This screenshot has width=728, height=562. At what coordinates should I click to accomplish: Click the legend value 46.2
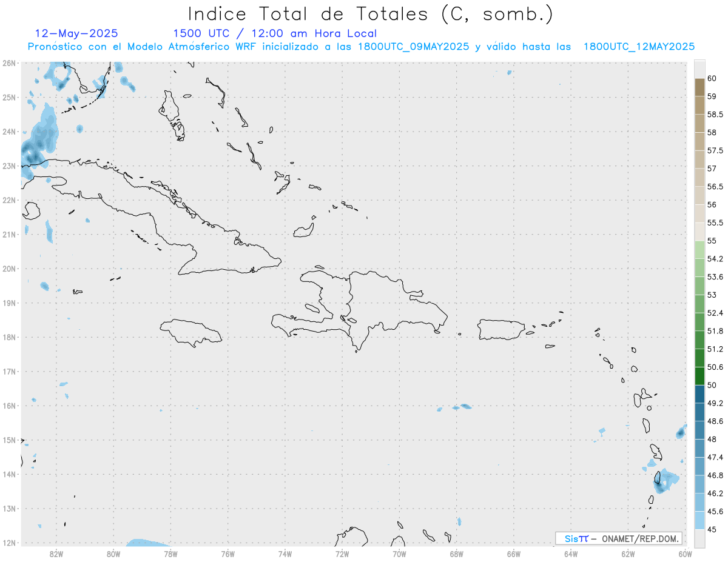715,493
